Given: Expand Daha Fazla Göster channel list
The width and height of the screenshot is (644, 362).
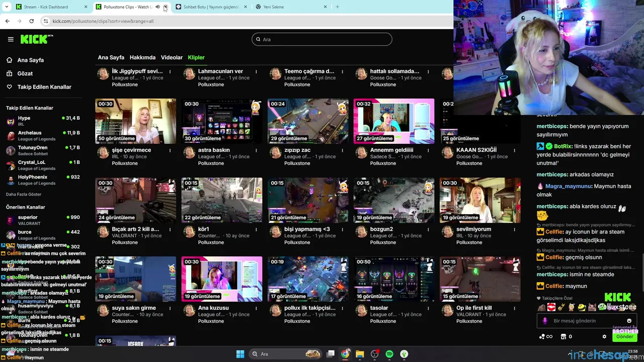Looking at the screenshot, I should 24,194.
